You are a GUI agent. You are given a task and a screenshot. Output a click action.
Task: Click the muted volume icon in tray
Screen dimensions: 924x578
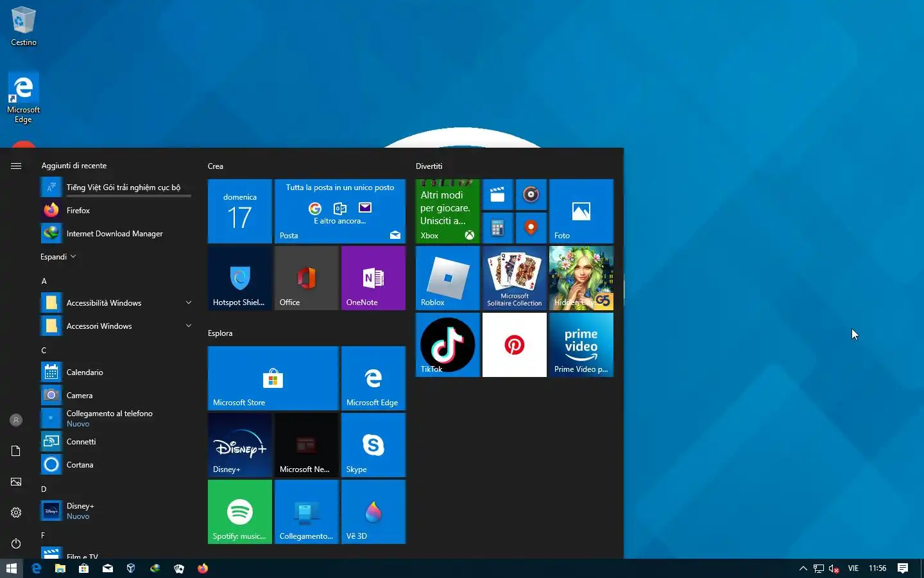[834, 568]
